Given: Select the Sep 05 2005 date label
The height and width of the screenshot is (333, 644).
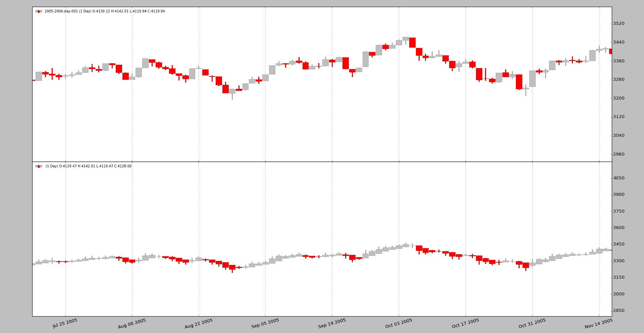Looking at the screenshot, I should pos(265,324).
